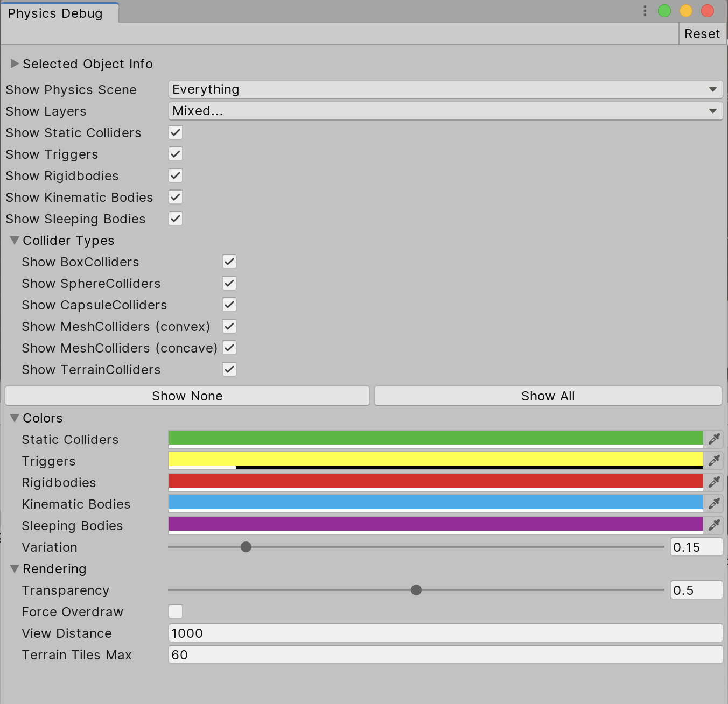This screenshot has width=728, height=704.
Task: Click the Terrain Tiles Max label
Action: point(77,655)
